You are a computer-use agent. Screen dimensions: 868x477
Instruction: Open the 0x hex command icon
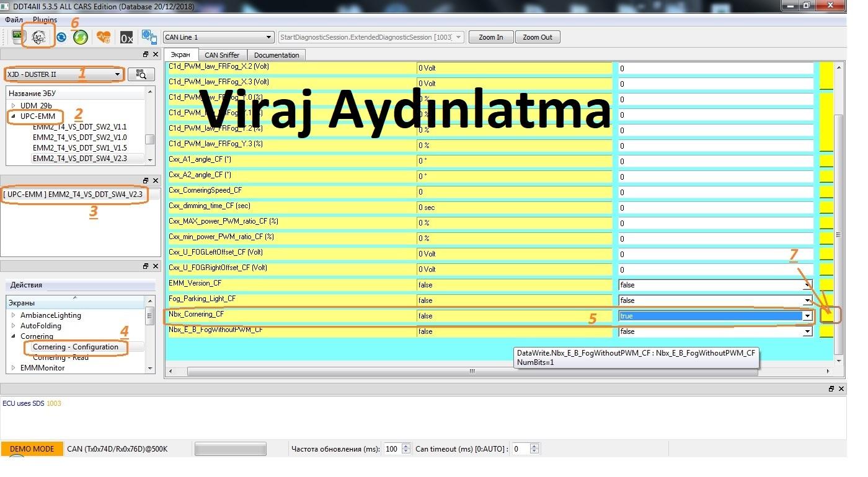coord(126,37)
